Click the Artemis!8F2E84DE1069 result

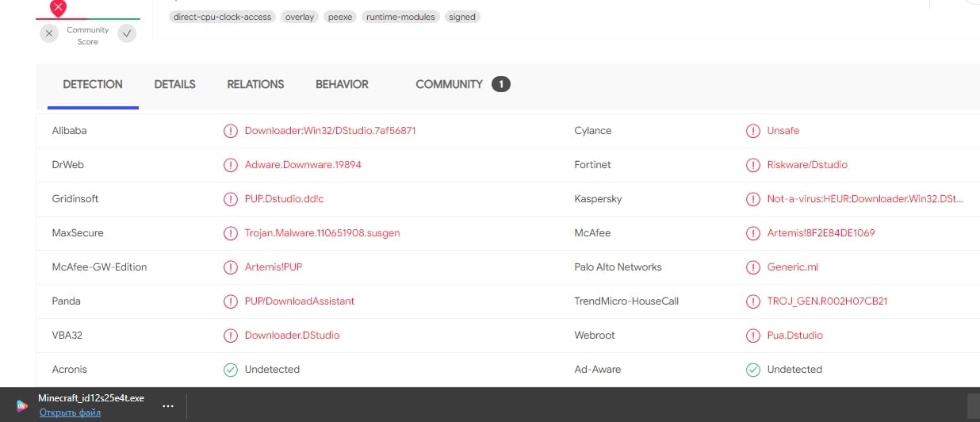coord(821,233)
